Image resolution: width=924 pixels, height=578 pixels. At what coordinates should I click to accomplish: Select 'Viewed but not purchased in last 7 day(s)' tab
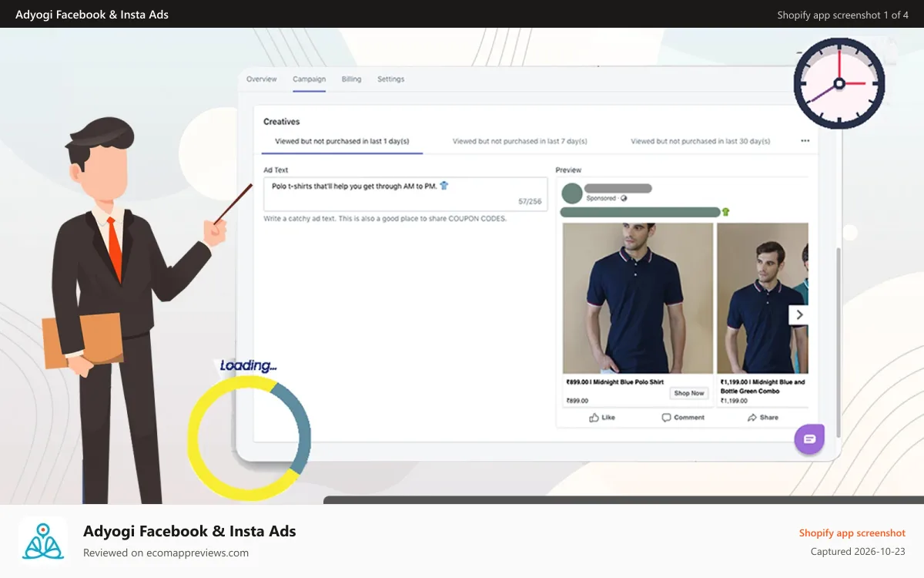[x=520, y=142]
